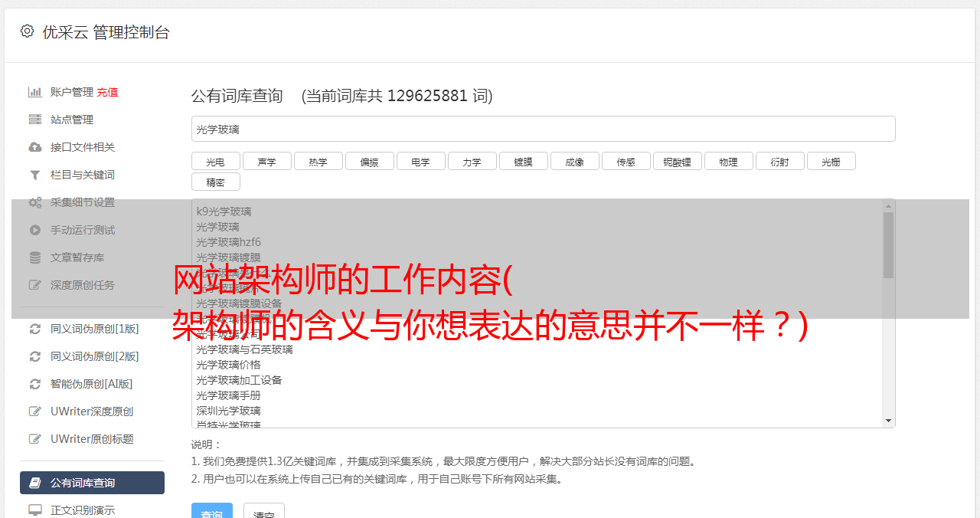Open the 公有词库查询 menu item
This screenshot has width=980, height=518.
[x=92, y=483]
